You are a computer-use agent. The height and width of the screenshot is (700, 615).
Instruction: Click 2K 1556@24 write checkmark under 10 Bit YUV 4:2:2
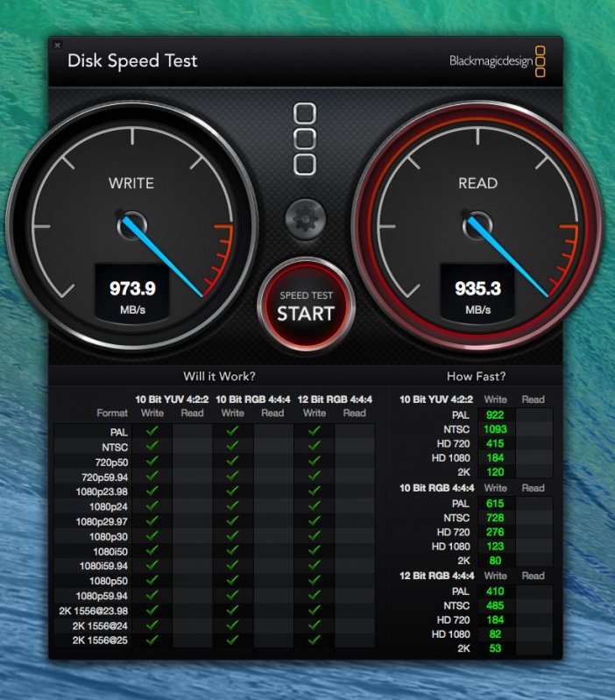[x=152, y=625]
